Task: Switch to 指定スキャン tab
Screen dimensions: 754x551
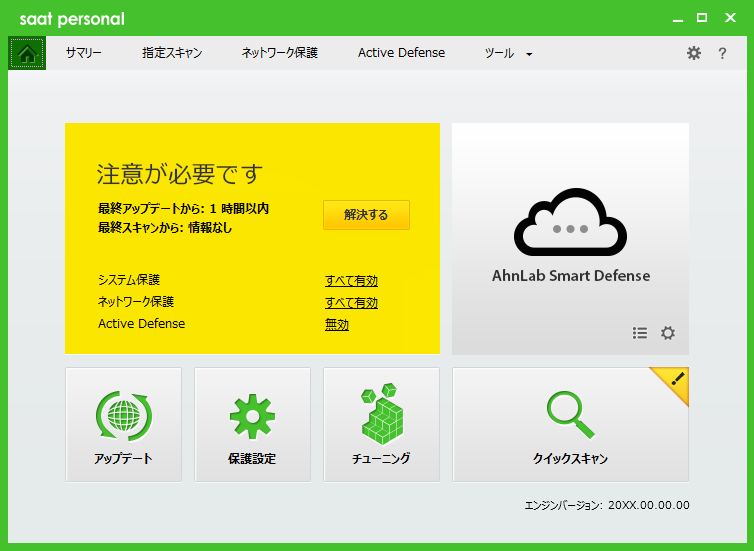Action: pyautogui.click(x=172, y=53)
